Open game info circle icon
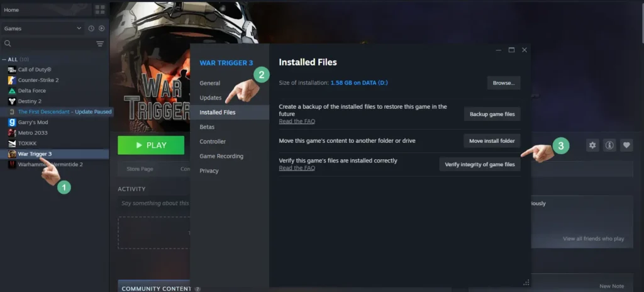 pyautogui.click(x=609, y=145)
